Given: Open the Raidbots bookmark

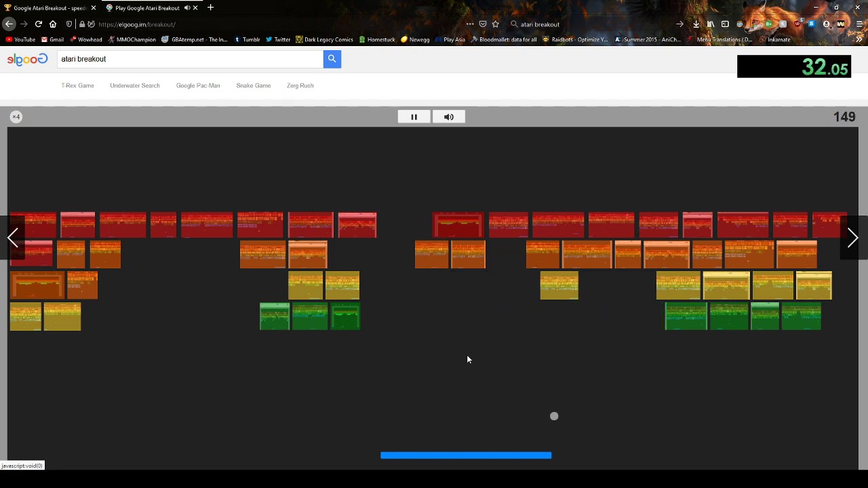Looking at the screenshot, I should coord(575,39).
